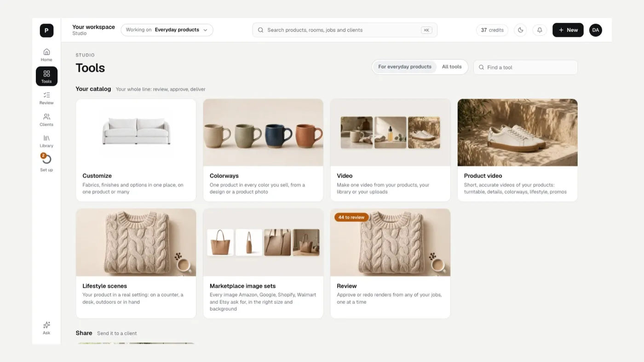This screenshot has height=362, width=644.
Task: Click the ⌘K shortcut badge
Action: [x=426, y=30]
